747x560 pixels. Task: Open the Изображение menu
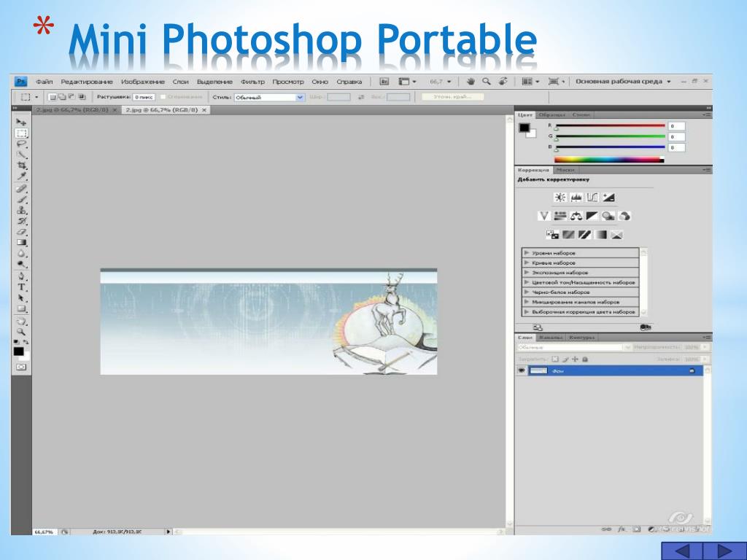tap(142, 82)
